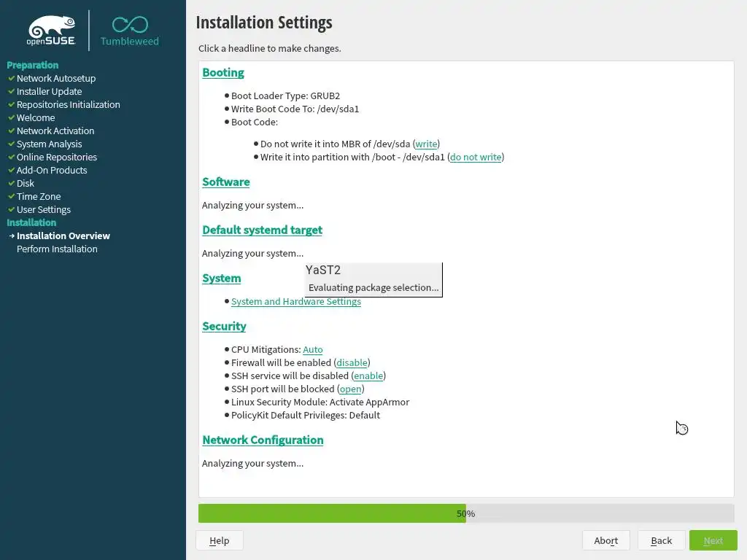Click 'Write Boot Code To: /dev/sda1' text
This screenshot has height=560, width=747.
coord(295,109)
